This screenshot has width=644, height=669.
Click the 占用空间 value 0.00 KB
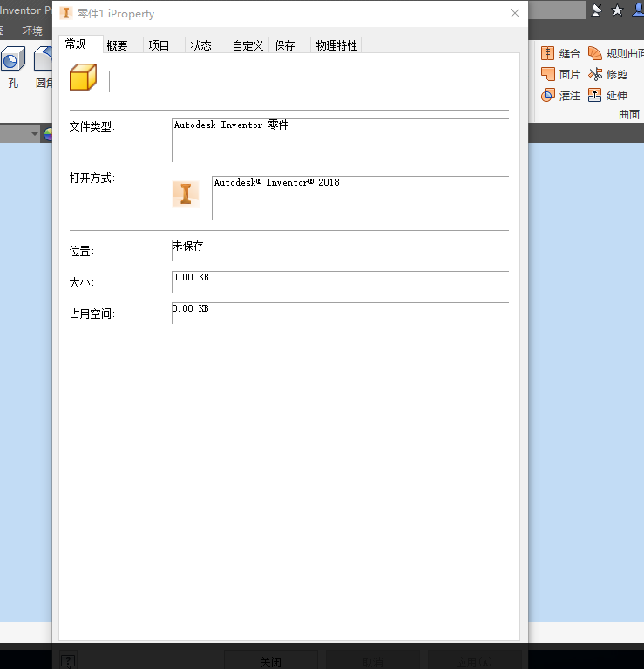(x=190, y=308)
